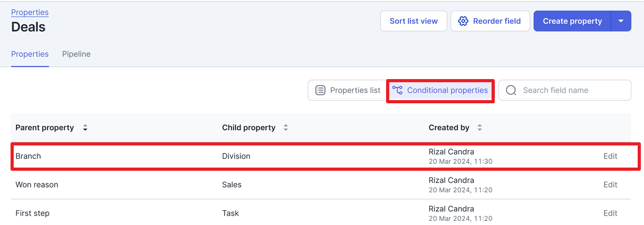Sort by Created by arrows
Viewport: 644px width, 225px height.
tap(479, 128)
